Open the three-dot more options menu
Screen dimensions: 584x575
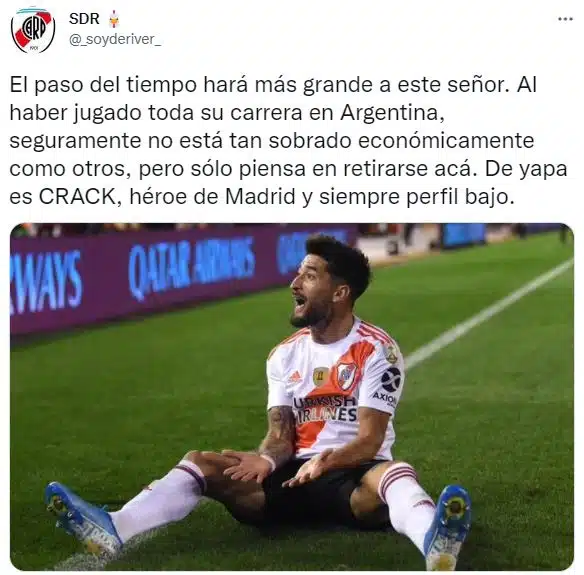click(565, 19)
